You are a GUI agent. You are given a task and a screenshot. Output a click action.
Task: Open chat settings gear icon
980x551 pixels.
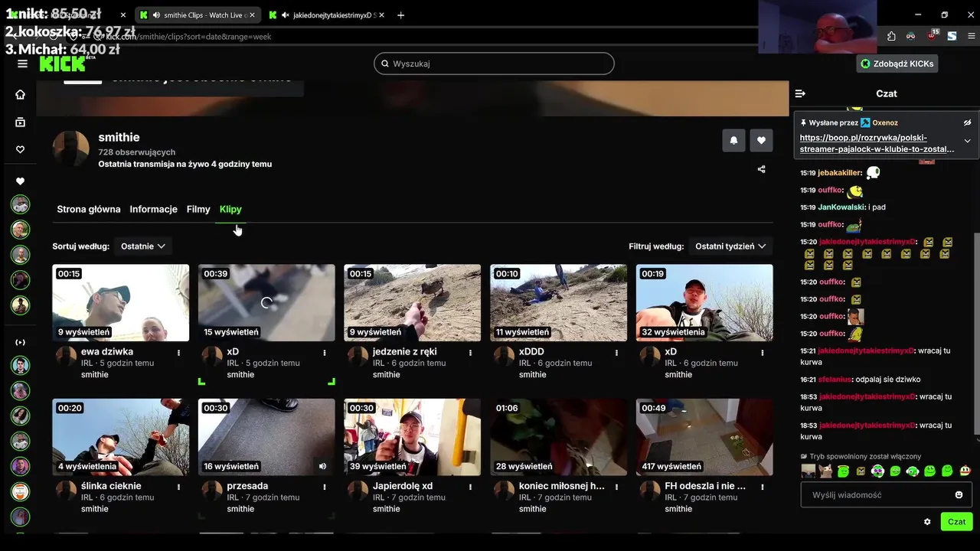pyautogui.click(x=927, y=522)
